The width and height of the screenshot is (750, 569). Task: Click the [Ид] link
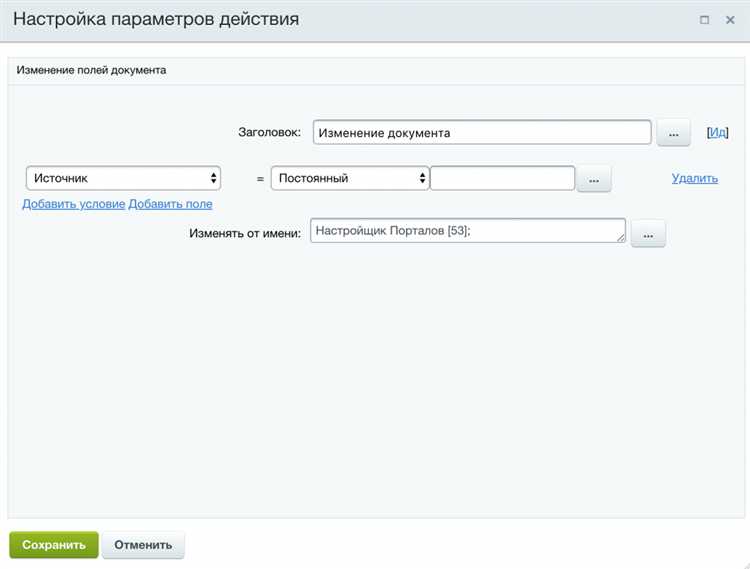coord(718,132)
